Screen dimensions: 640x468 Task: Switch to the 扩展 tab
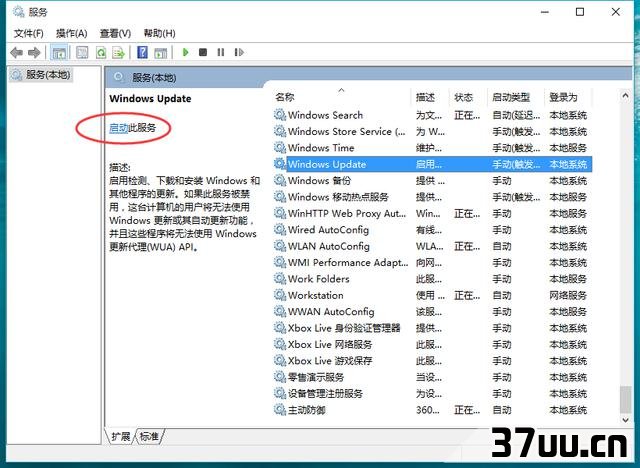[x=121, y=437]
